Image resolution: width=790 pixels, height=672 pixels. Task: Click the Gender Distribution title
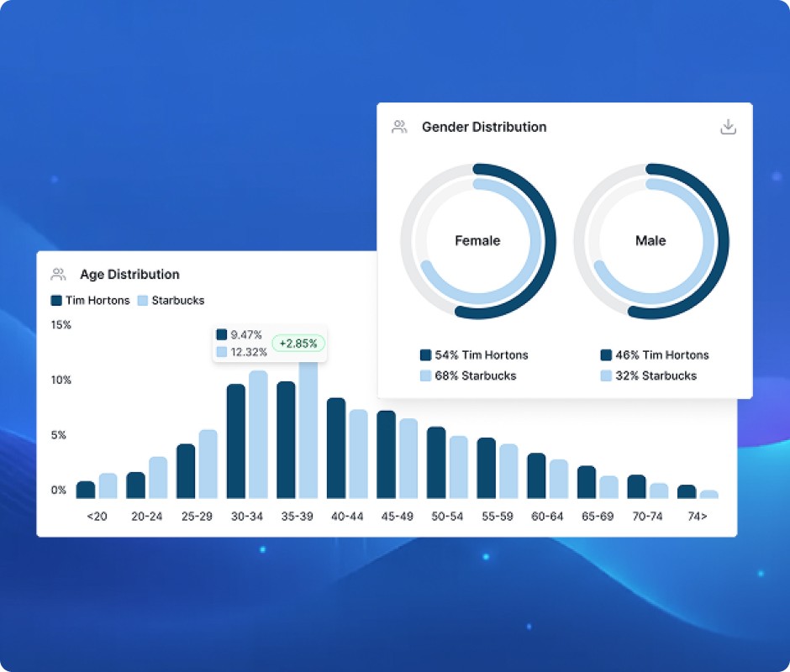click(484, 127)
